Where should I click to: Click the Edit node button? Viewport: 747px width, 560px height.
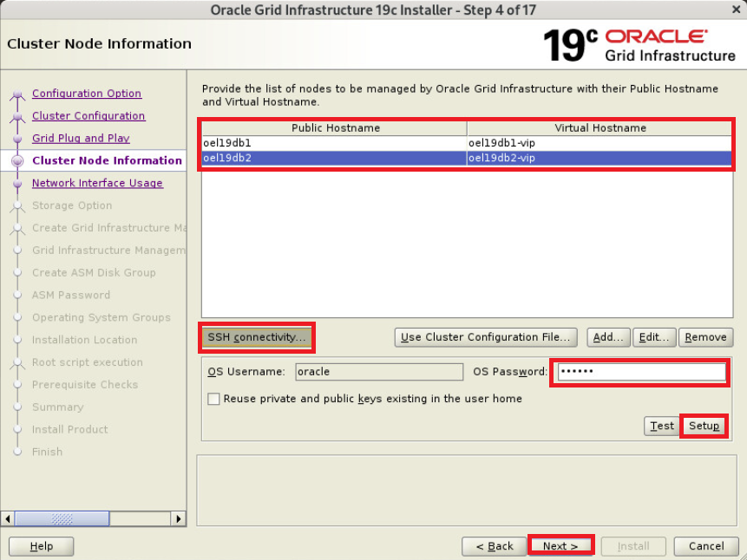coord(654,337)
